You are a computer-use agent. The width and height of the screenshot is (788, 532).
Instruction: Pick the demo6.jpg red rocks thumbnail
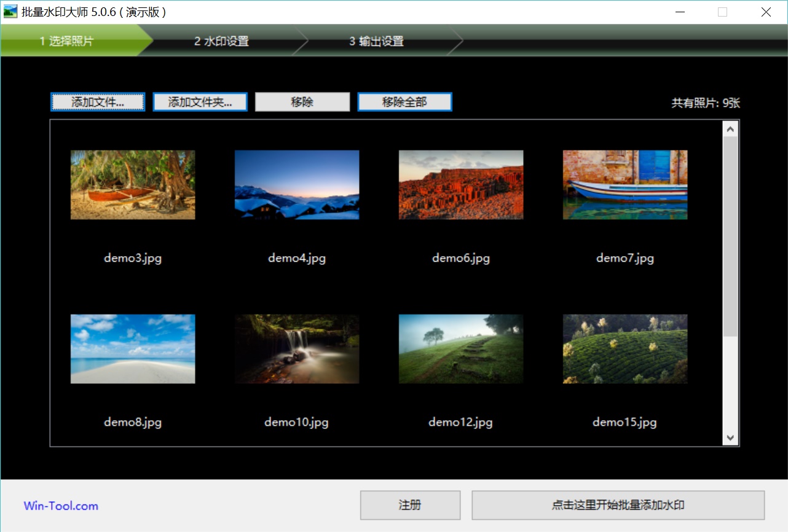(461, 185)
